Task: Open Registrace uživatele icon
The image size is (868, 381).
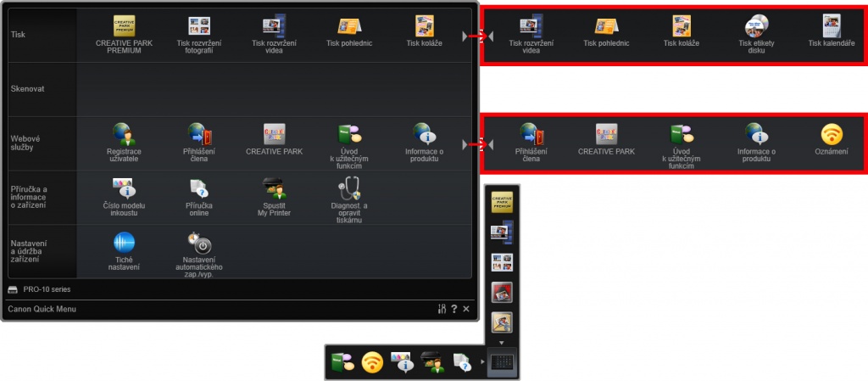Action: [x=124, y=134]
